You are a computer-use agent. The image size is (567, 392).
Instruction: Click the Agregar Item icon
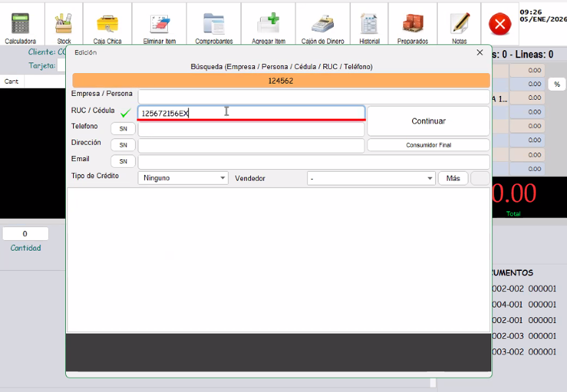(268, 24)
